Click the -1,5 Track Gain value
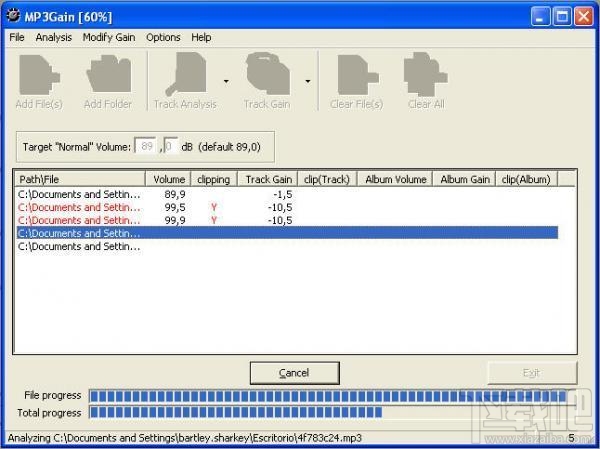600x449 pixels. pos(283,194)
